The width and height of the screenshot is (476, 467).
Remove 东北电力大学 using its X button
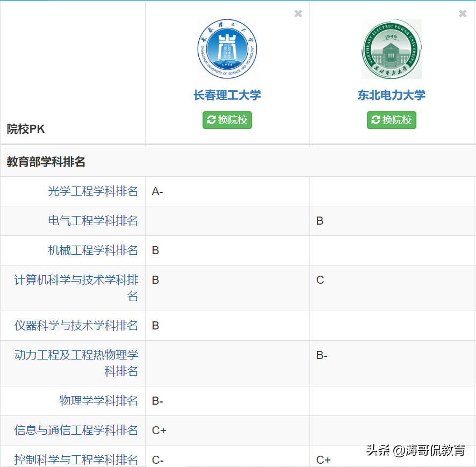point(463,13)
